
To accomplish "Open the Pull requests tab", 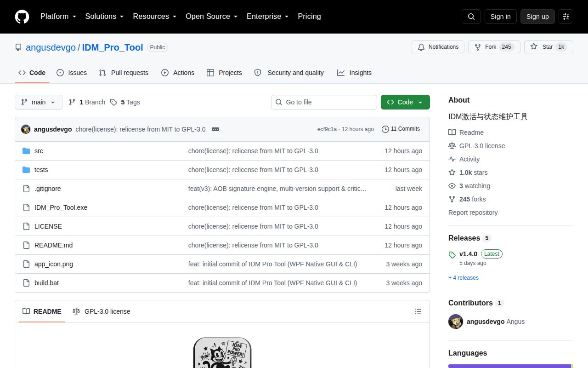I will point(124,73).
